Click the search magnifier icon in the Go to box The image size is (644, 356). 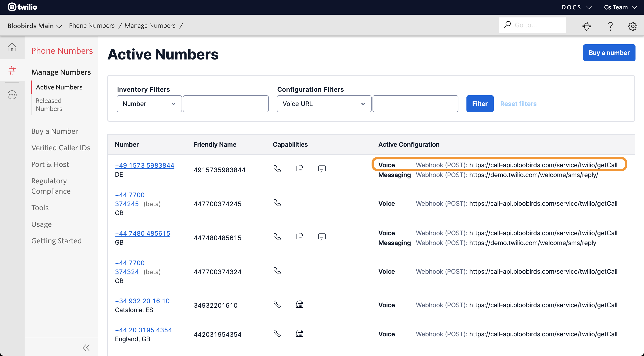tap(507, 25)
